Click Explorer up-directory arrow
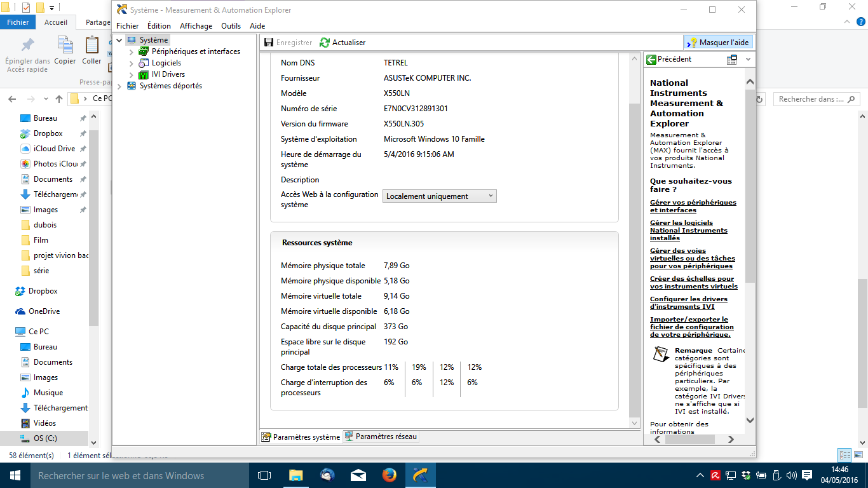Viewport: 868px width, 488px height. (59, 99)
